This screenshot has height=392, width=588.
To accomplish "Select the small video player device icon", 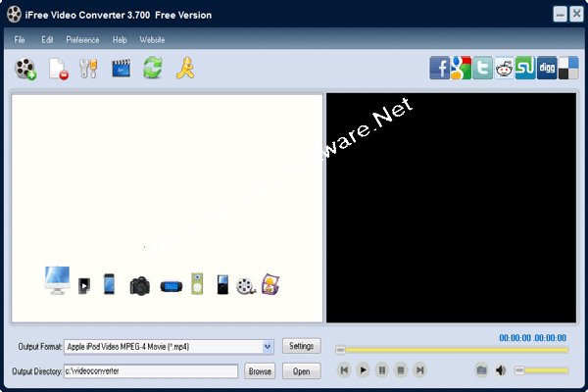I will click(x=84, y=286).
